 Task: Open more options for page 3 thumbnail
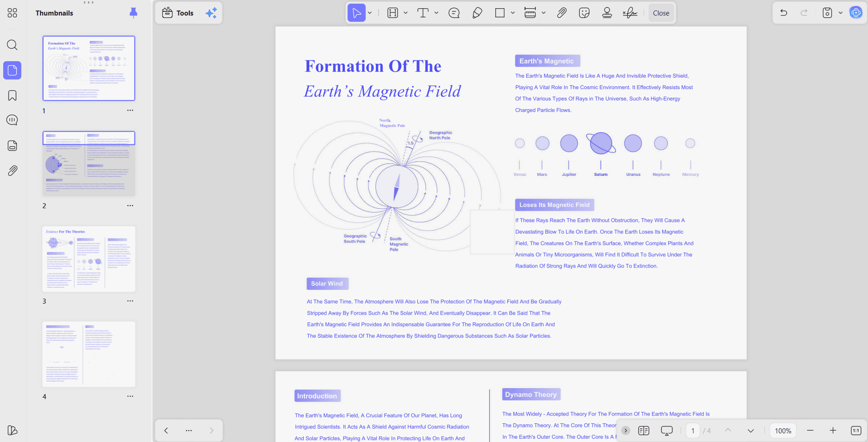[x=130, y=301]
